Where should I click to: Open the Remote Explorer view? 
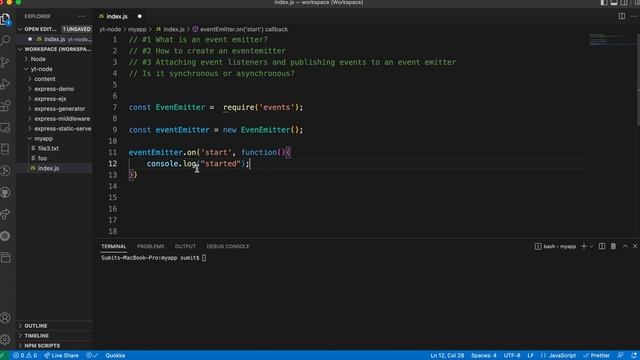tap(5, 128)
